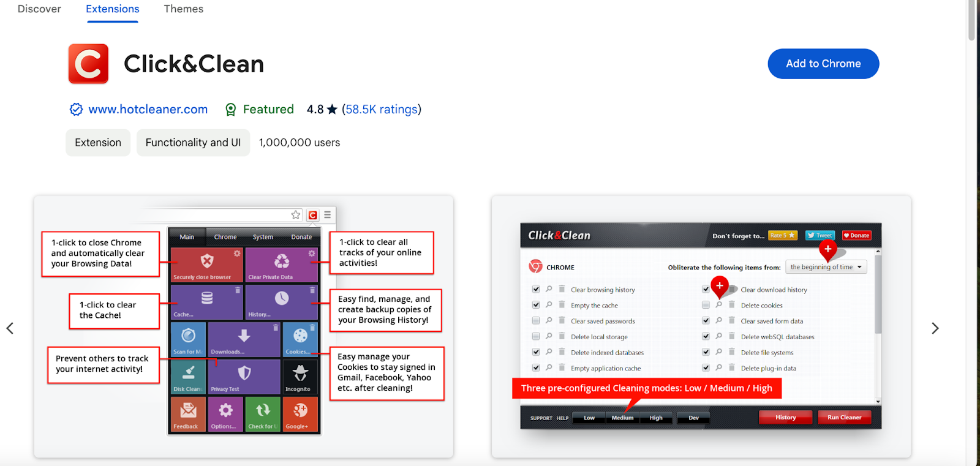Enable the Clear saved passwords checkbox
The height and width of the screenshot is (466, 980).
[x=536, y=320]
